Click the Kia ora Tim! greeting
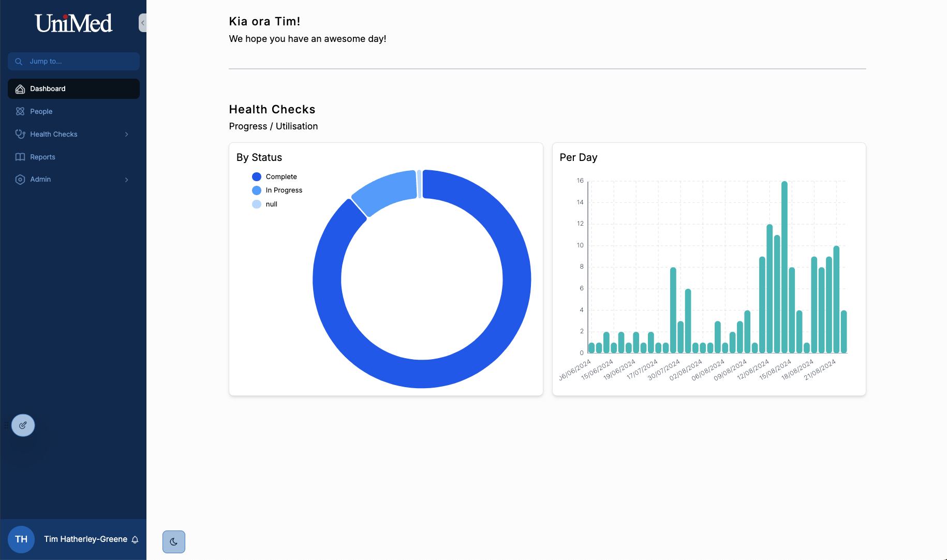 click(x=264, y=21)
